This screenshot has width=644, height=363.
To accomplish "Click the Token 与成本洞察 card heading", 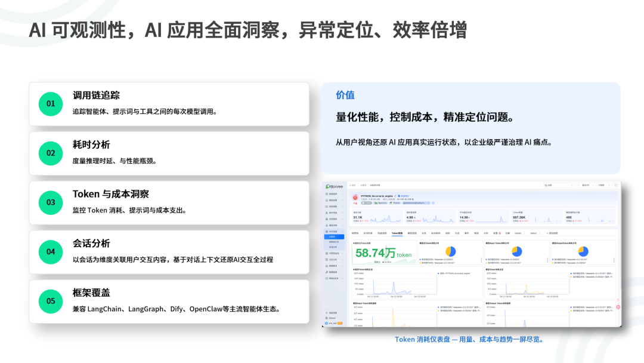I will coord(111,194).
